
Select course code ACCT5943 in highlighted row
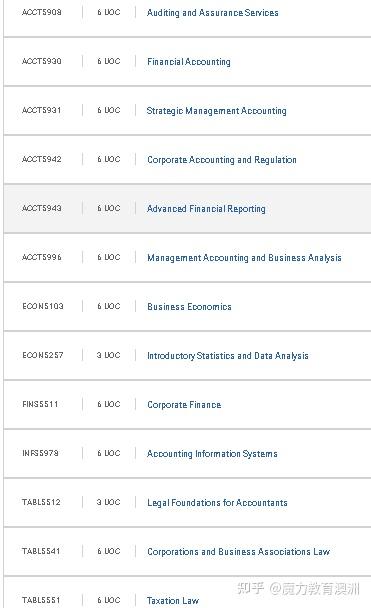[x=41, y=208]
